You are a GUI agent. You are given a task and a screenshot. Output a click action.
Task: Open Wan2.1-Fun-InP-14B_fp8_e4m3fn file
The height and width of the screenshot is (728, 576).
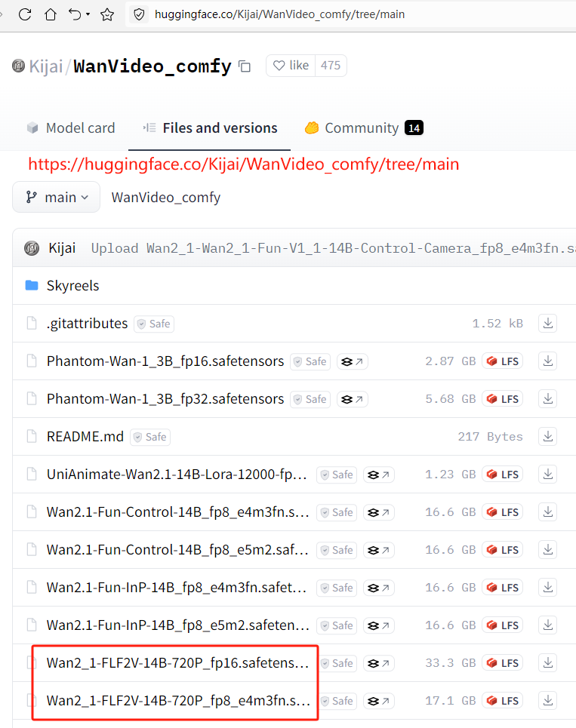177,588
